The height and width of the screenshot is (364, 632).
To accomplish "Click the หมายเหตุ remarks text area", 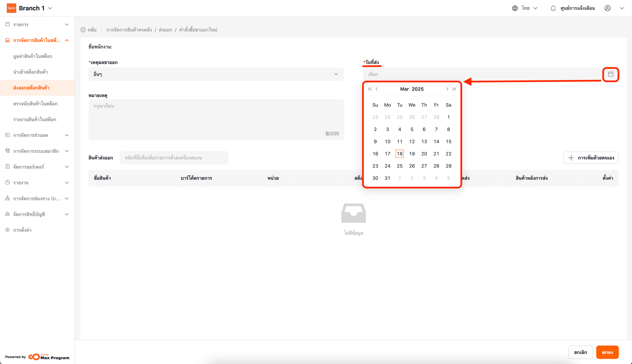I will click(216, 119).
